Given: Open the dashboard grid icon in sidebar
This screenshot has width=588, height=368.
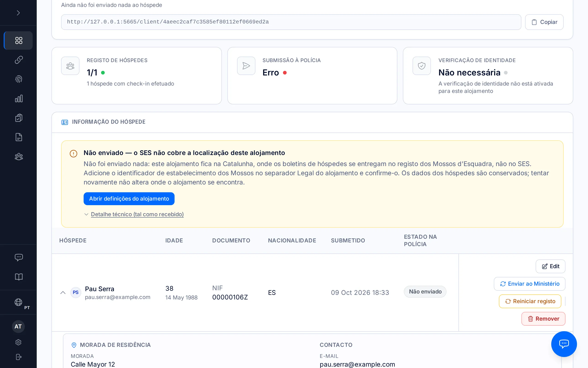Looking at the screenshot, I should click(18, 40).
